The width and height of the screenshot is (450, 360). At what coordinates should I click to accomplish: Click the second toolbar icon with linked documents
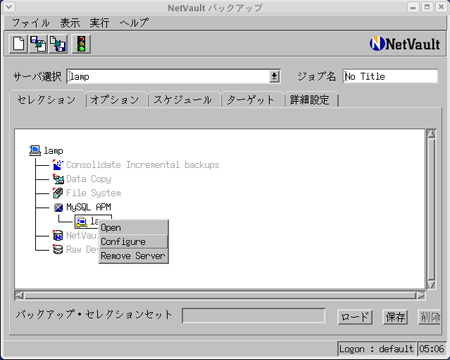click(x=38, y=44)
